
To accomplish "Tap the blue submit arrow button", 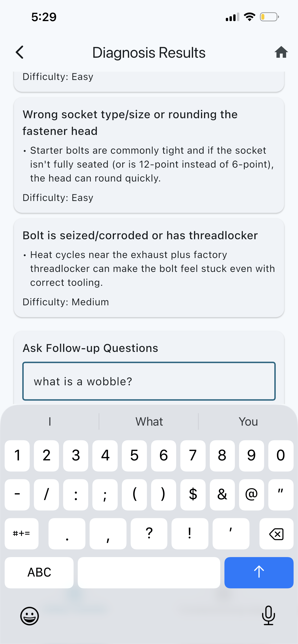I will (x=259, y=573).
